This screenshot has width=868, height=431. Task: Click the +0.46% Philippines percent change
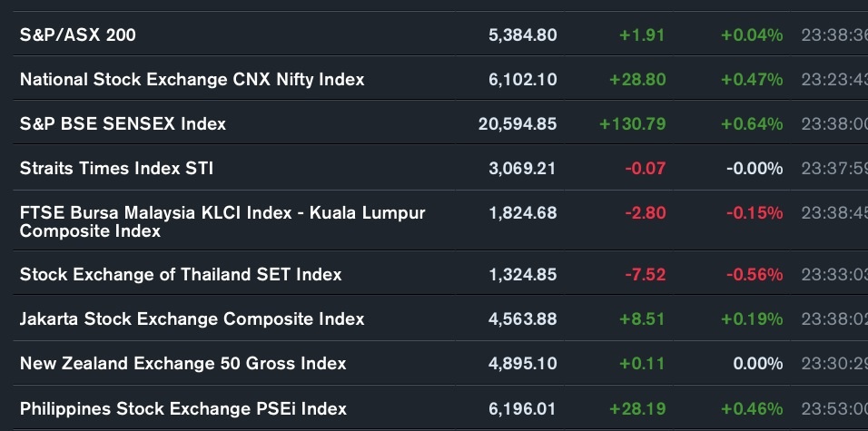click(x=752, y=409)
